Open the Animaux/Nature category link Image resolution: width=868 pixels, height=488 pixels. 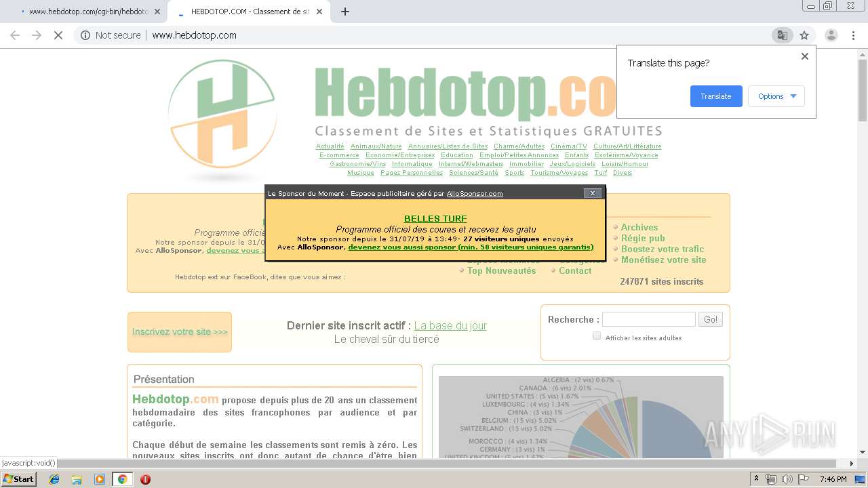[x=376, y=146]
